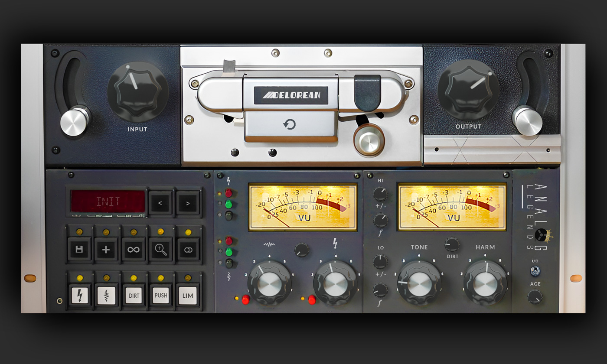Screen dimensions: 607x364
Task: Click the small knob between noise and lightning symbols
Action: [x=301, y=249]
